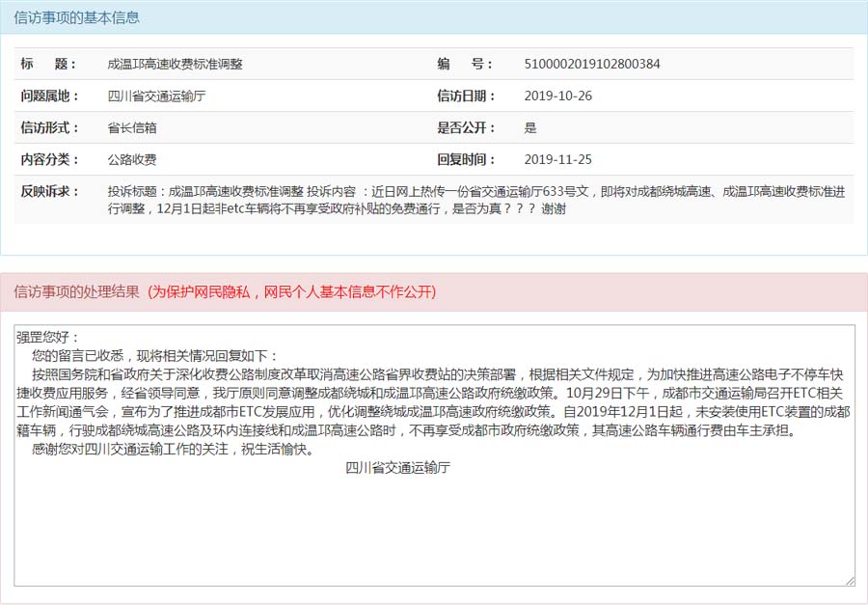Click the 回复时间 field label
This screenshot has width=868, height=605.
(466, 160)
